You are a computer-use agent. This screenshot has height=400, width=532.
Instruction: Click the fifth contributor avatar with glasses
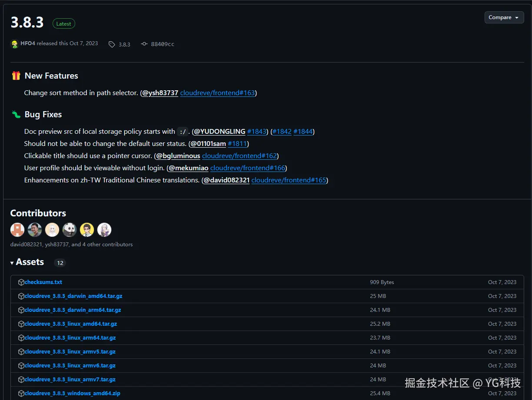click(87, 230)
